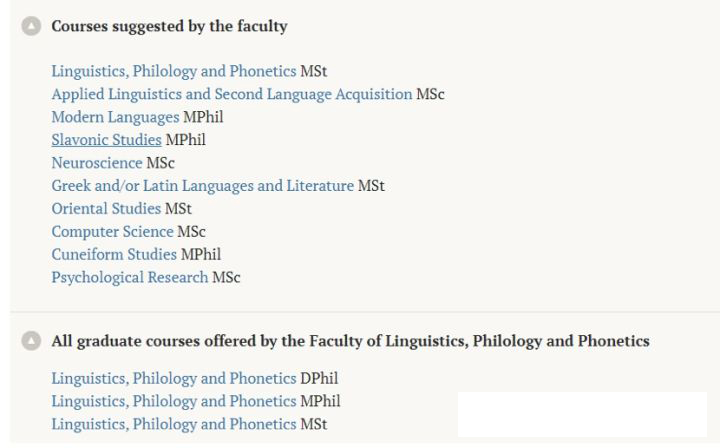Open Linguistics, Philology and Phonetics MPhil course

[x=174, y=402]
